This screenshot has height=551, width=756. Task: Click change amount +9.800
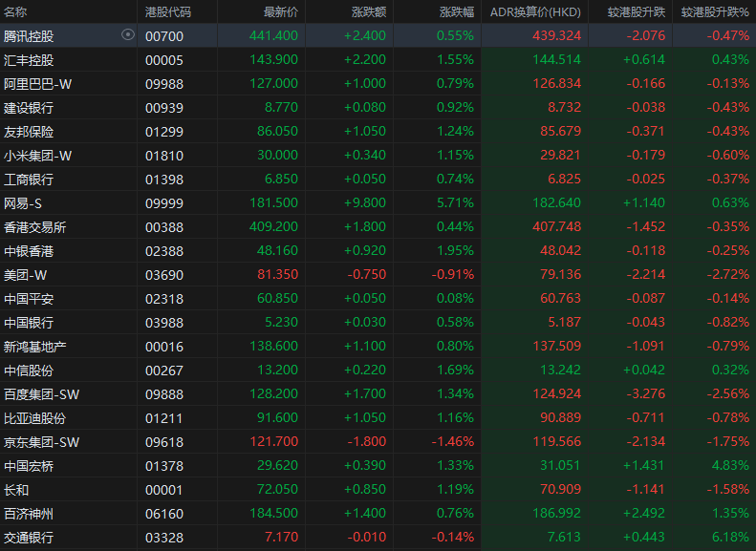[x=365, y=202]
